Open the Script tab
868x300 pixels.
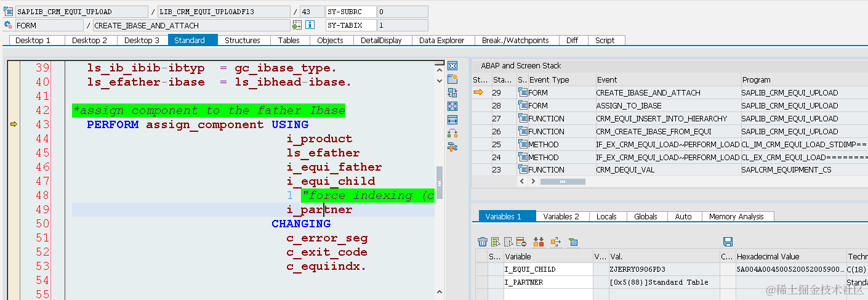(605, 40)
